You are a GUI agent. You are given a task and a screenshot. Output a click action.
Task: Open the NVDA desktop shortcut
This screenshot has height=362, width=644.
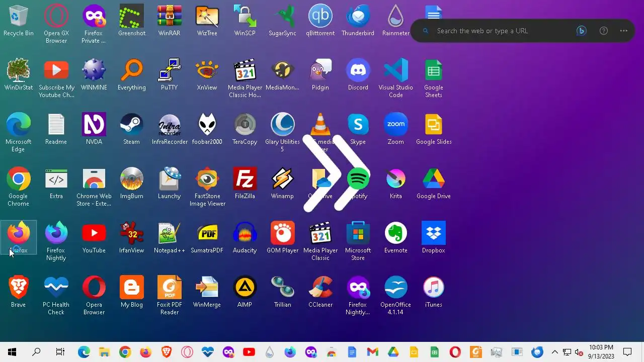(x=94, y=130)
